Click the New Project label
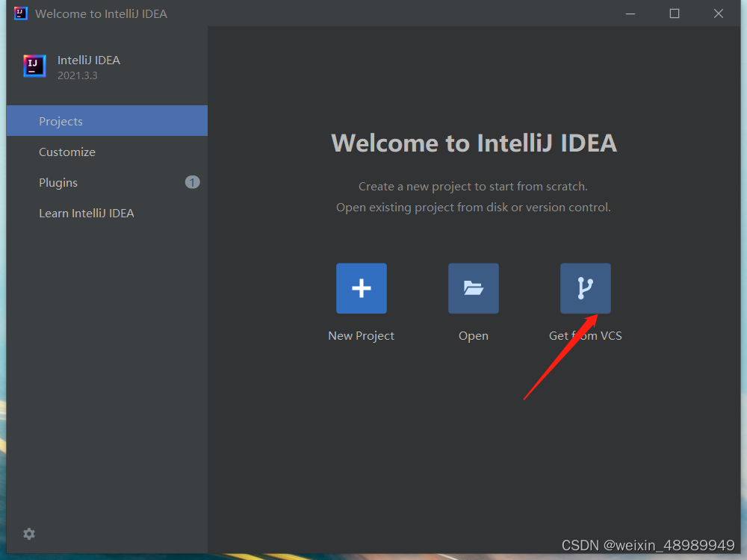This screenshot has width=747, height=560. pos(361,336)
